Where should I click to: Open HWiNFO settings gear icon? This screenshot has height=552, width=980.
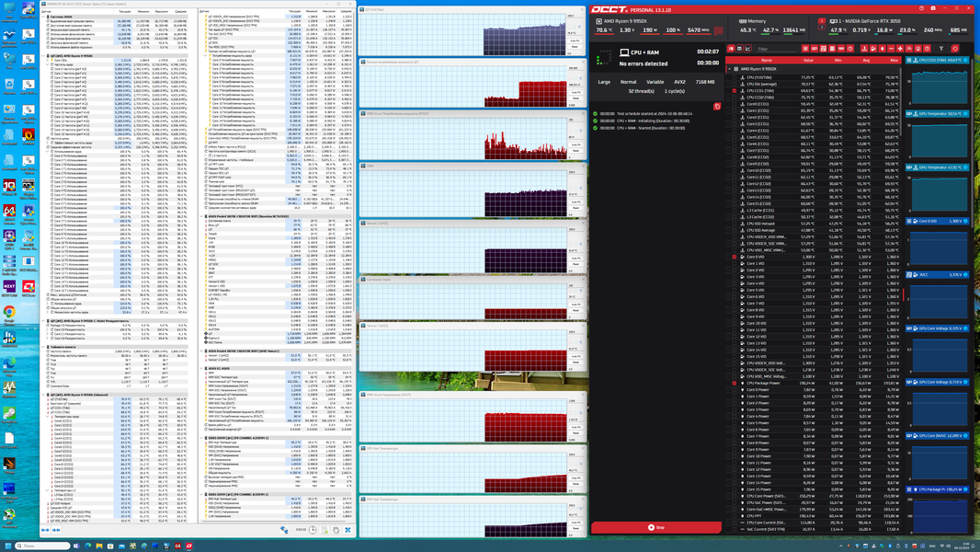[336, 530]
